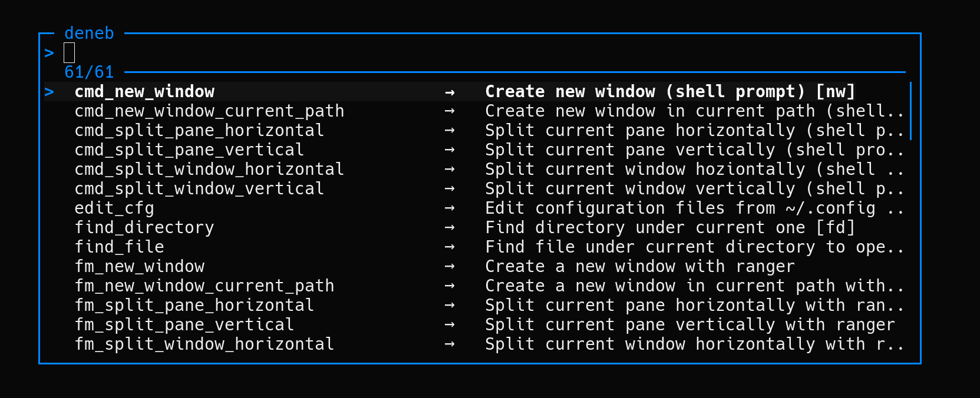
Task: Open the edit_cfg configuration command
Action: 114,208
